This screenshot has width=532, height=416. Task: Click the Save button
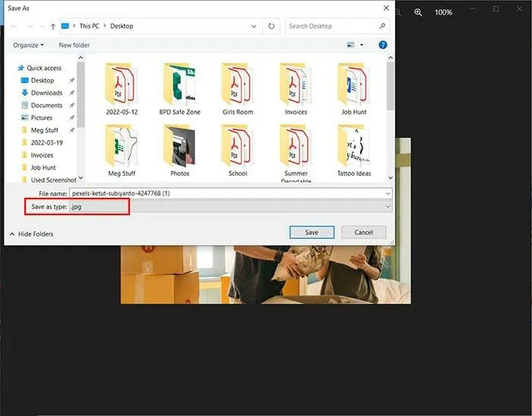312,232
